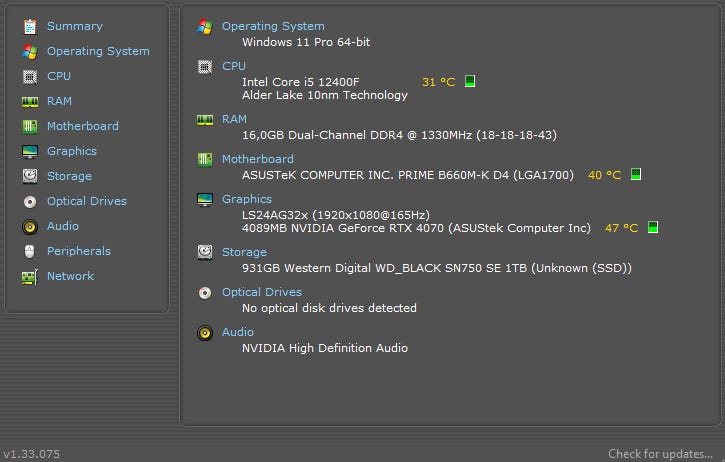This screenshot has width=725, height=462.
Task: Open the Operating System section in sidebar
Action: click(98, 51)
